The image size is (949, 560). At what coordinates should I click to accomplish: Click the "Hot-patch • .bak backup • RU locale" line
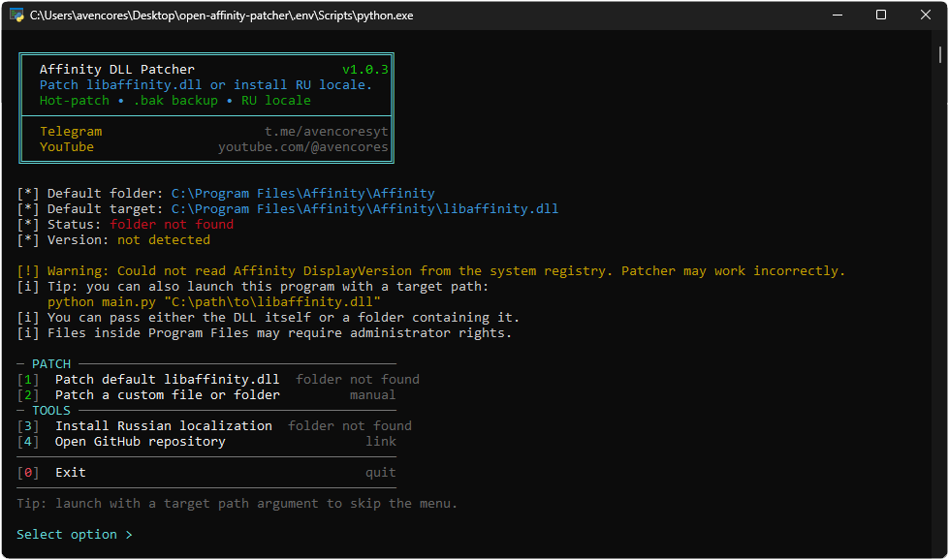[174, 101]
